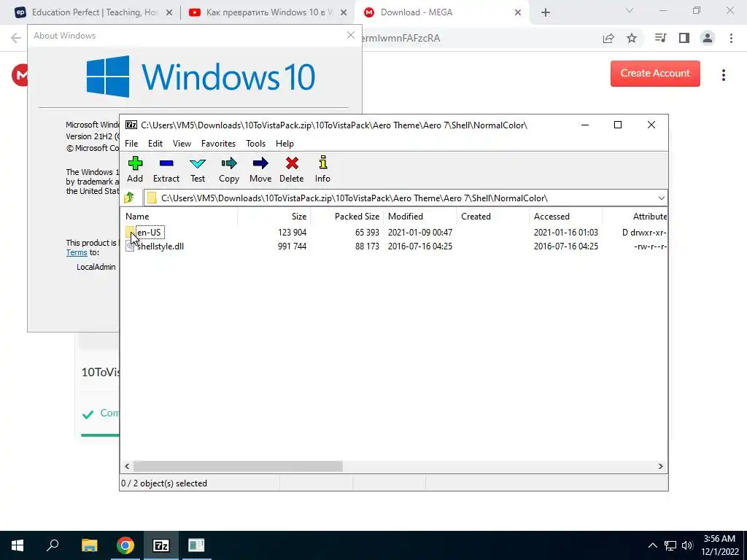
Task: Open the MEGA page options menu
Action: (x=723, y=75)
